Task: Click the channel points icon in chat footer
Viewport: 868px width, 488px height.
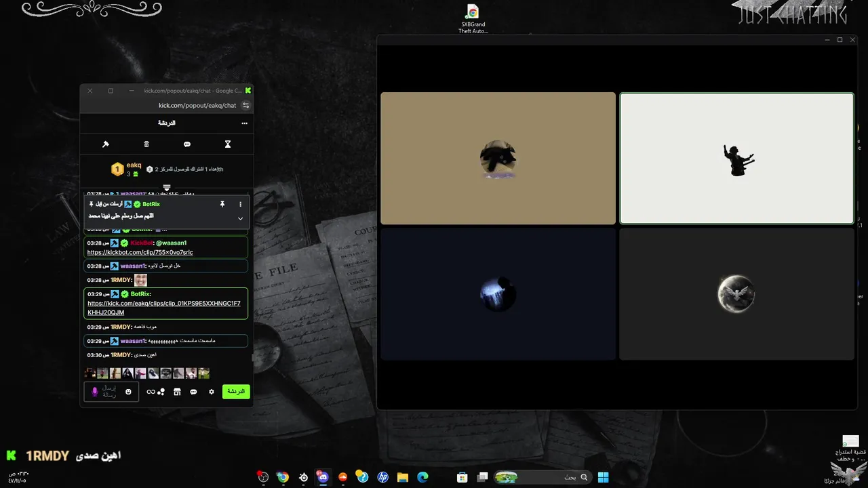Action: (161, 392)
